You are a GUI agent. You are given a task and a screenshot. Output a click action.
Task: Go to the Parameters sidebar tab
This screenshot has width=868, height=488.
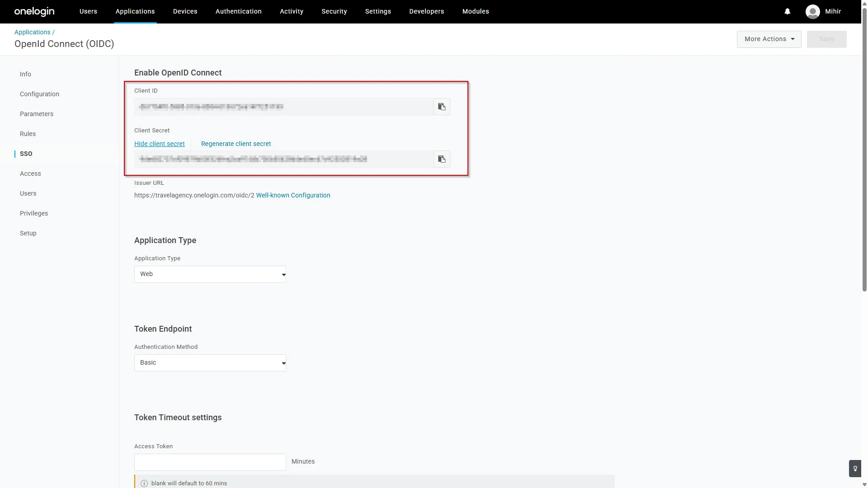pos(37,114)
